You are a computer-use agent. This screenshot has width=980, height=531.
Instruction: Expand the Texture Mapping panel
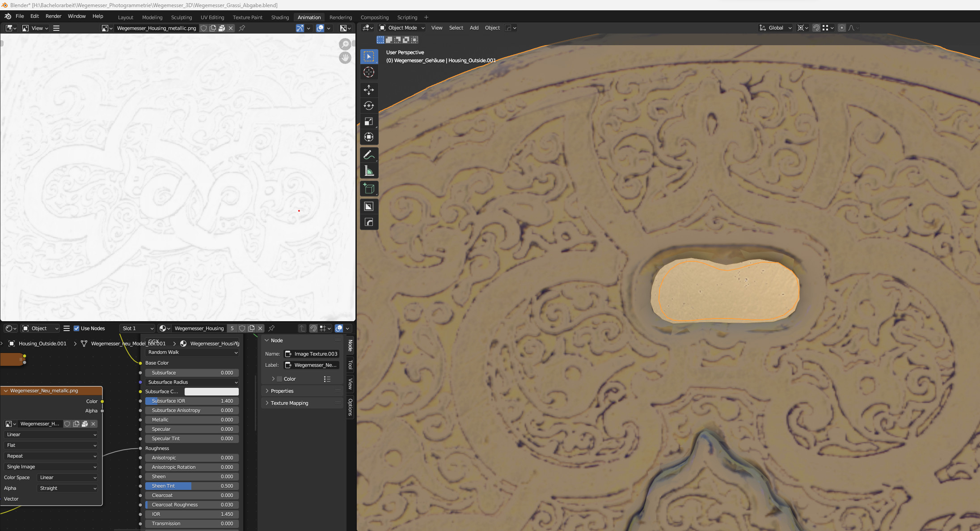click(302, 403)
